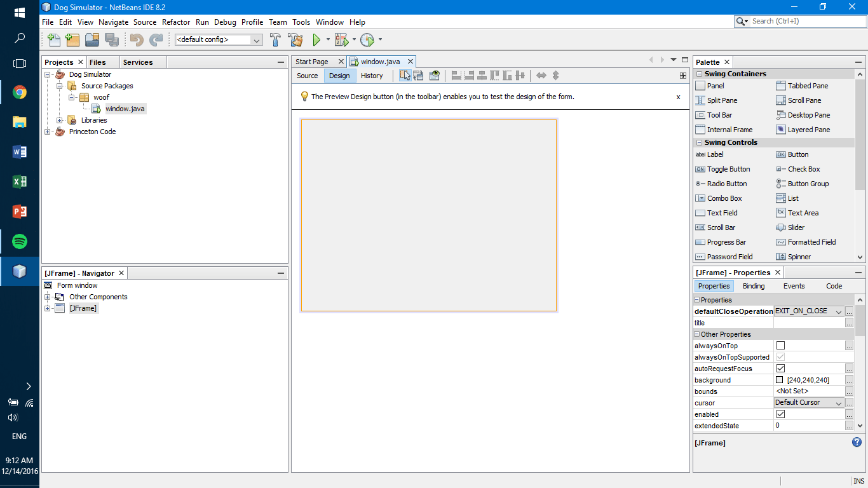Screen dimensions: 868x488
Task: Open the defaultCloseOperation dropdown
Action: [839, 311]
